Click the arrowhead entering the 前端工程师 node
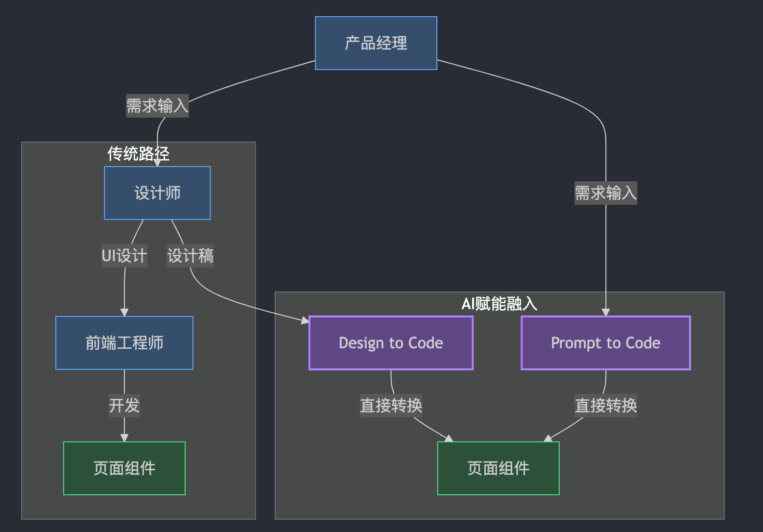763x532 pixels. (x=124, y=312)
